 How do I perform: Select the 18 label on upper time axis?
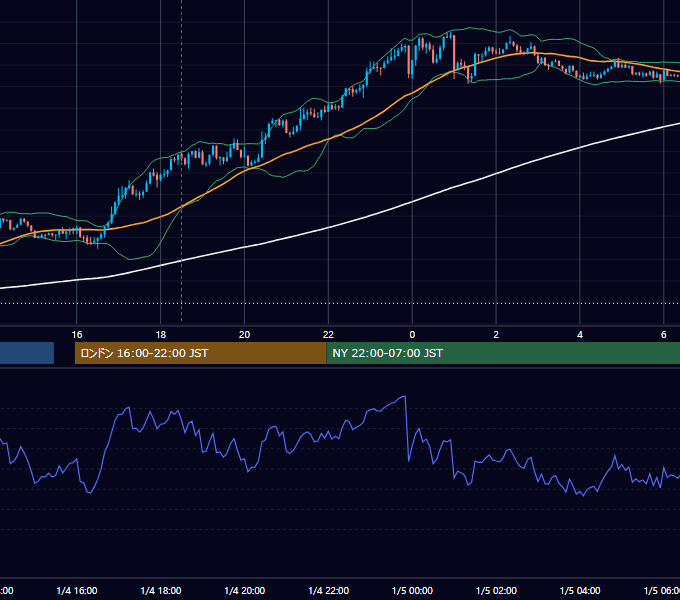(x=161, y=335)
